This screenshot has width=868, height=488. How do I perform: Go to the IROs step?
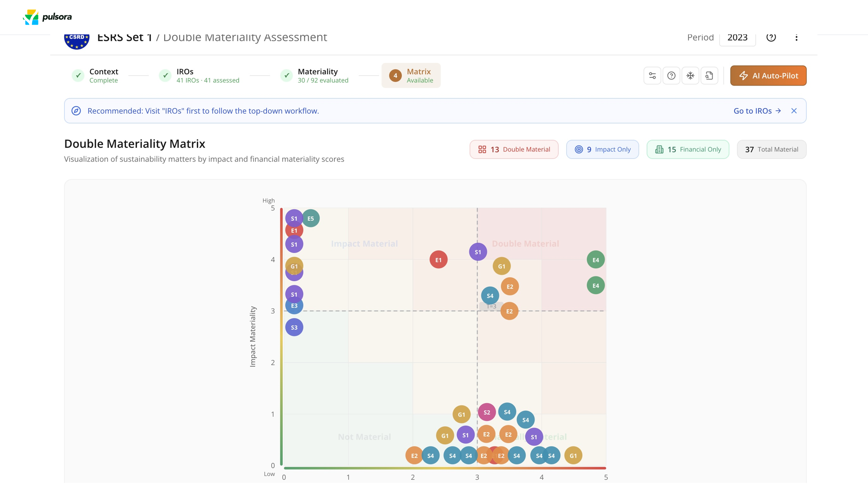point(199,76)
